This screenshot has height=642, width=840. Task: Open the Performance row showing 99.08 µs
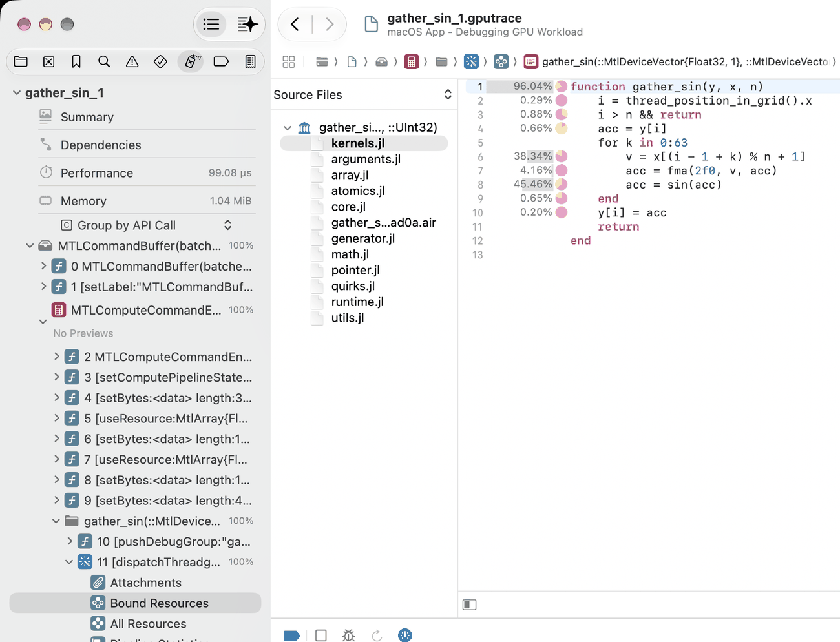click(x=147, y=173)
